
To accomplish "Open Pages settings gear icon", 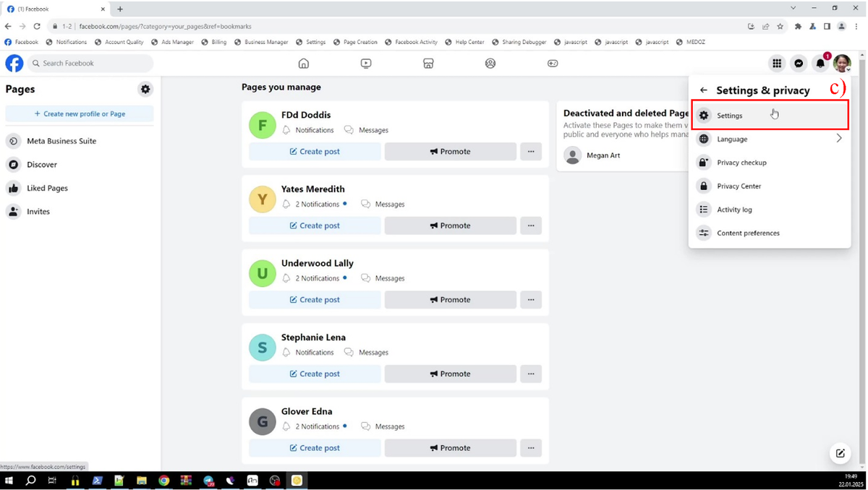I will tap(145, 89).
